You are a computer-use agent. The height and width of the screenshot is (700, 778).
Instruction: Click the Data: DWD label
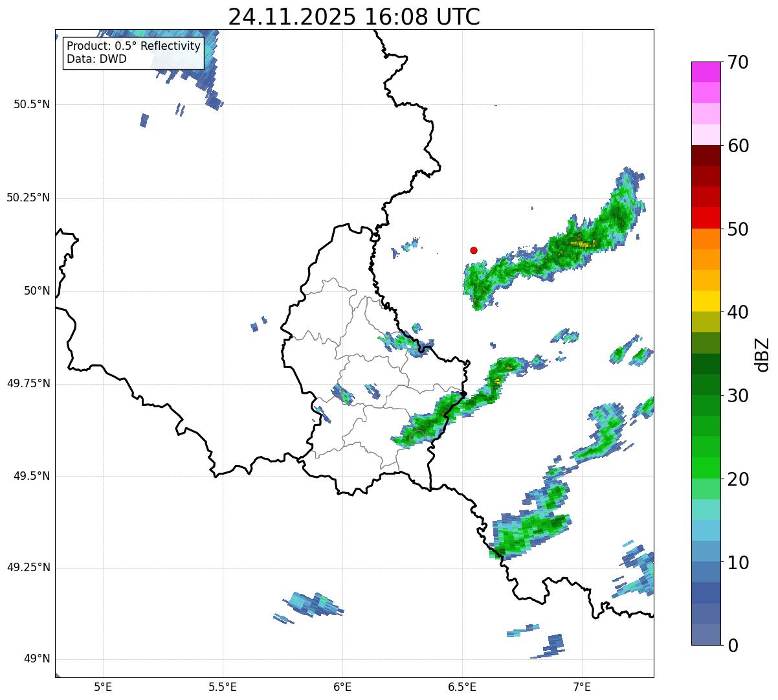click(96, 59)
